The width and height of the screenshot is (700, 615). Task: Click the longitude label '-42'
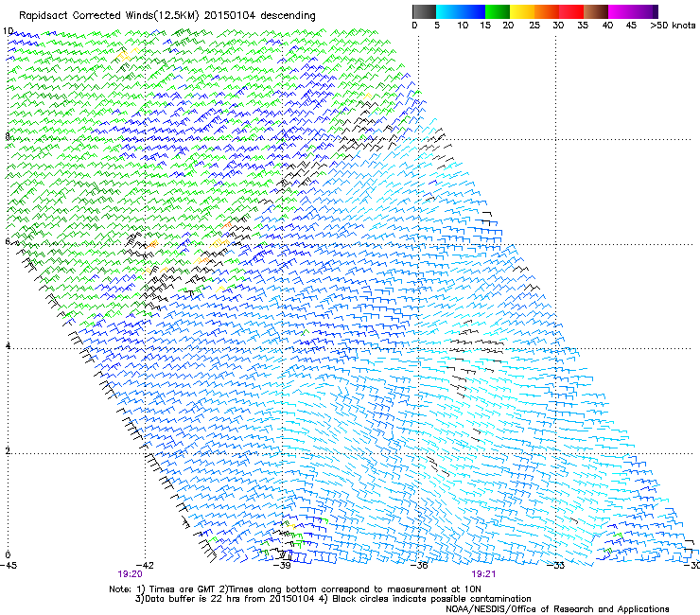pyautogui.click(x=145, y=566)
